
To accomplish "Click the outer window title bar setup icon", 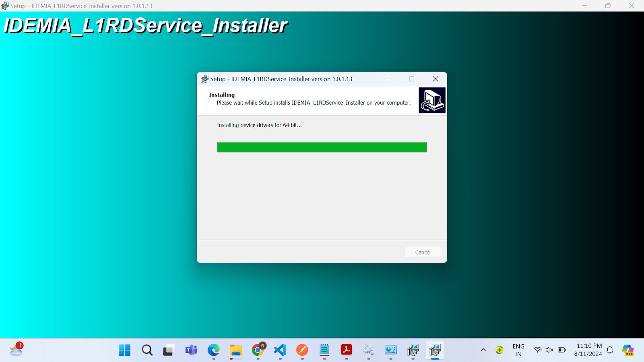I will [x=5, y=6].
